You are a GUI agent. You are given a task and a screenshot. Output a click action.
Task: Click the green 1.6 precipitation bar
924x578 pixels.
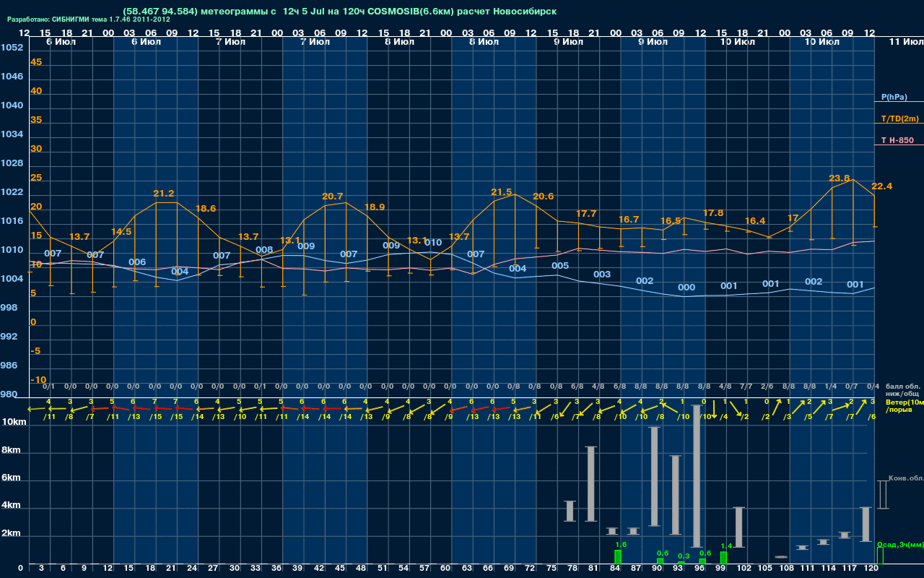point(618,557)
